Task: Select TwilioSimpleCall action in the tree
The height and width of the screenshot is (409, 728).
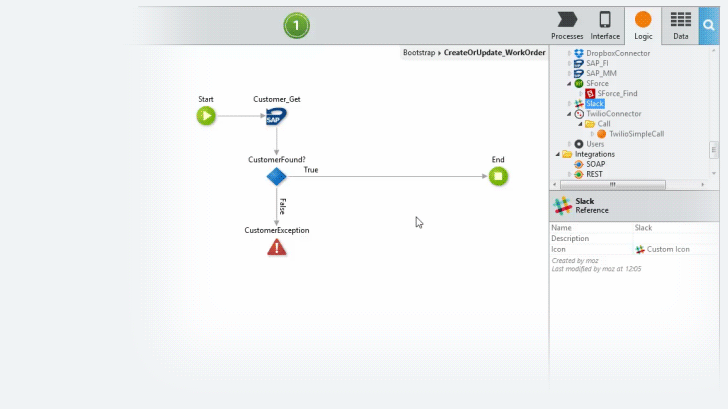Action: coord(636,134)
